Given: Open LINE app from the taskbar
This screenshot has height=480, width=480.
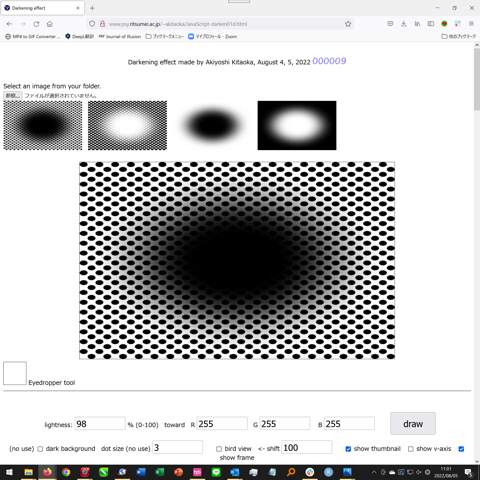Looking at the screenshot, I should point(216,472).
